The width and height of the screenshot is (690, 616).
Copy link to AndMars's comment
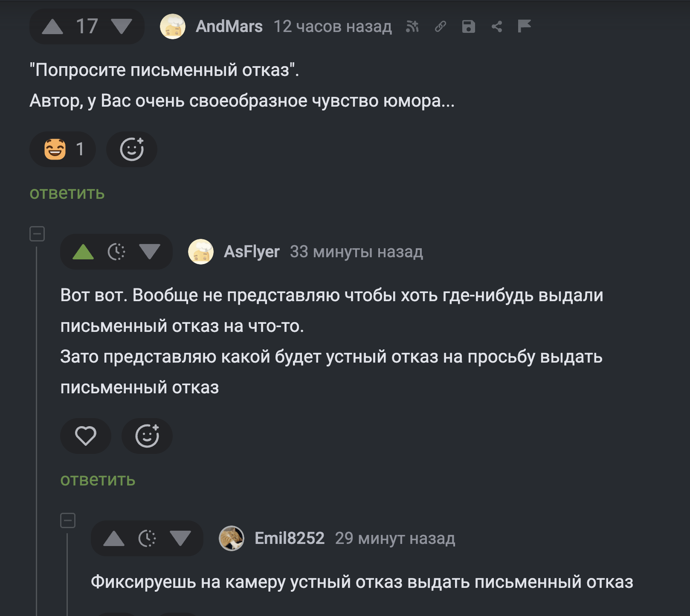tap(440, 27)
